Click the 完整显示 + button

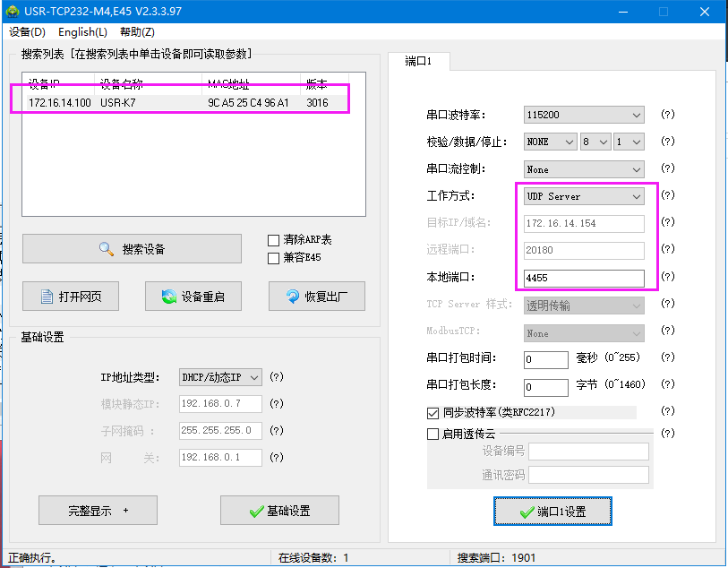tap(98, 511)
